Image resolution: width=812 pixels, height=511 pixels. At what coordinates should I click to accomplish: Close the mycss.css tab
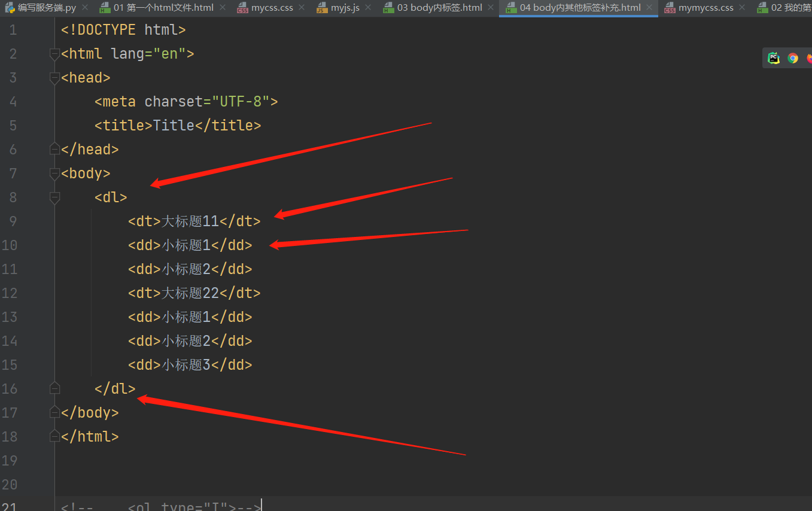(x=302, y=8)
